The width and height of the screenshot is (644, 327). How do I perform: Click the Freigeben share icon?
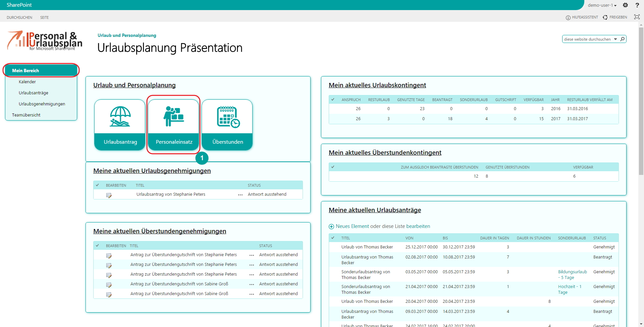tap(605, 17)
